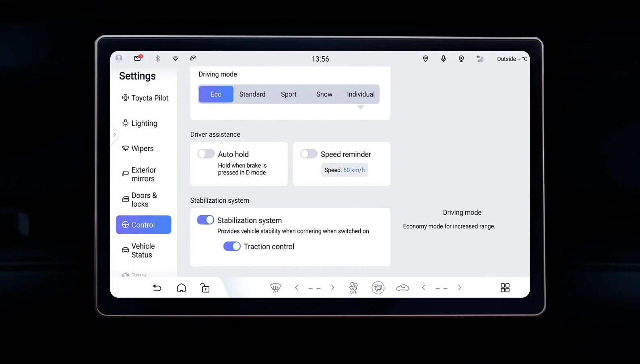
Task: Decrease left temperature with left chevron
Action: point(297,288)
